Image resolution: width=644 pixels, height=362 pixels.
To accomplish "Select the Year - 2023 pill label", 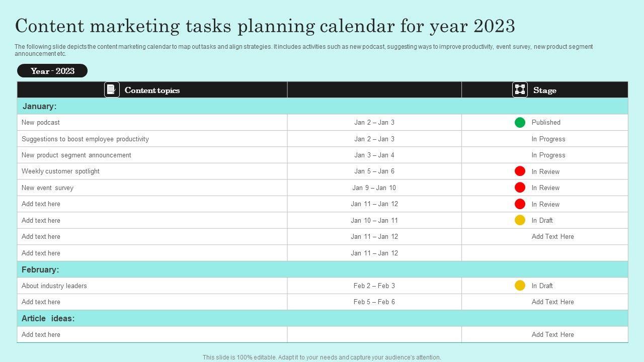I will pyautogui.click(x=52, y=71).
